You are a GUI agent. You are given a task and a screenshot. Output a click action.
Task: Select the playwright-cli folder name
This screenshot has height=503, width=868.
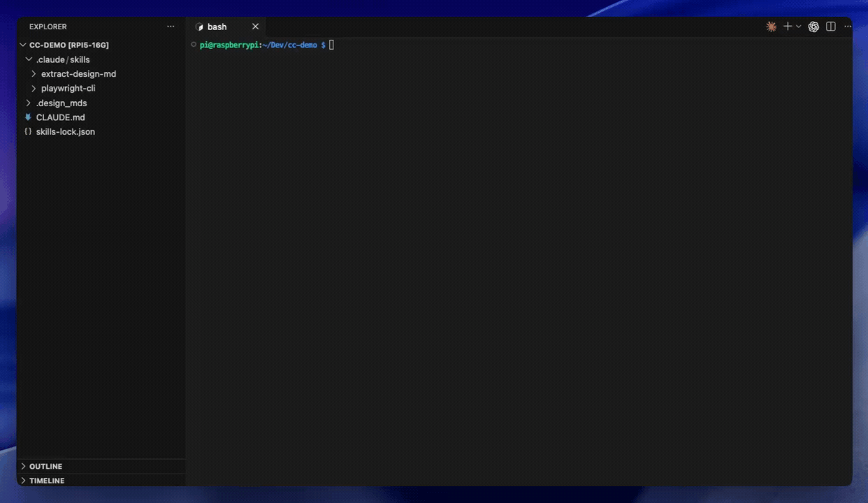tap(68, 89)
